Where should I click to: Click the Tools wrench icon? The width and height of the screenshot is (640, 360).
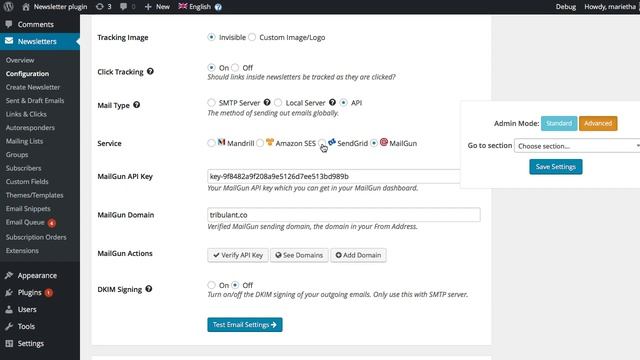[9, 326]
